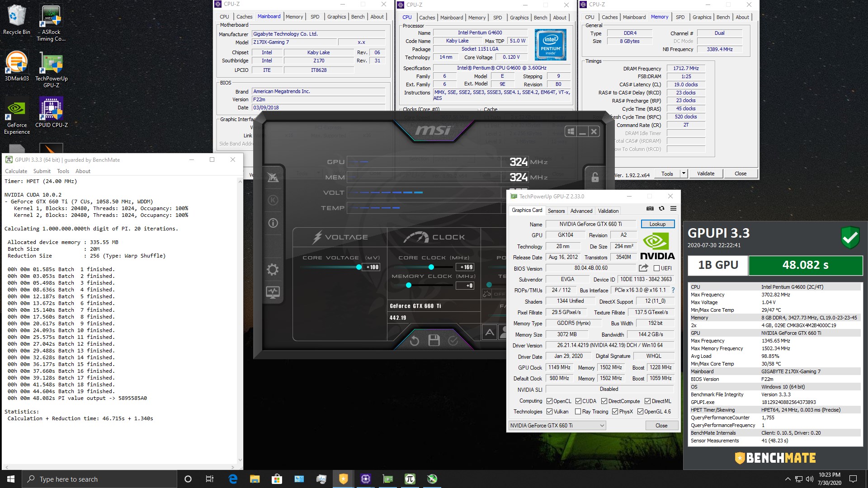Click the Kombustor K icon in Afterburner
The height and width of the screenshot is (488, 868).
[x=273, y=200]
